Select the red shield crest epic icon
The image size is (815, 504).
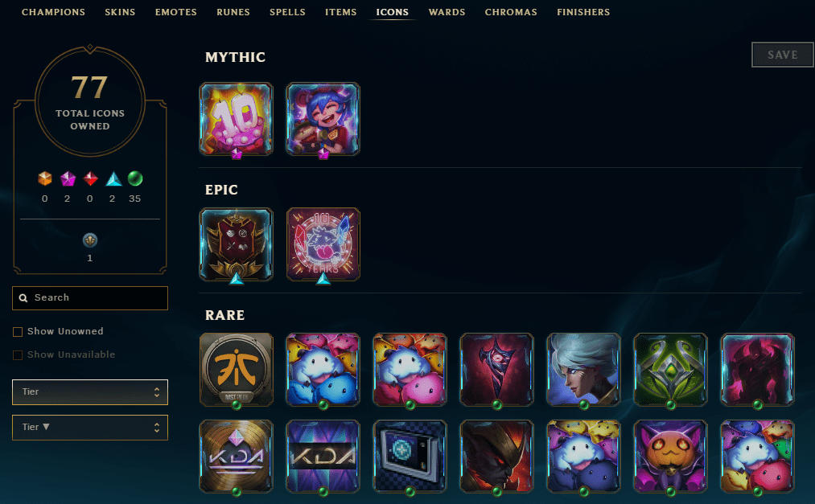click(x=237, y=244)
